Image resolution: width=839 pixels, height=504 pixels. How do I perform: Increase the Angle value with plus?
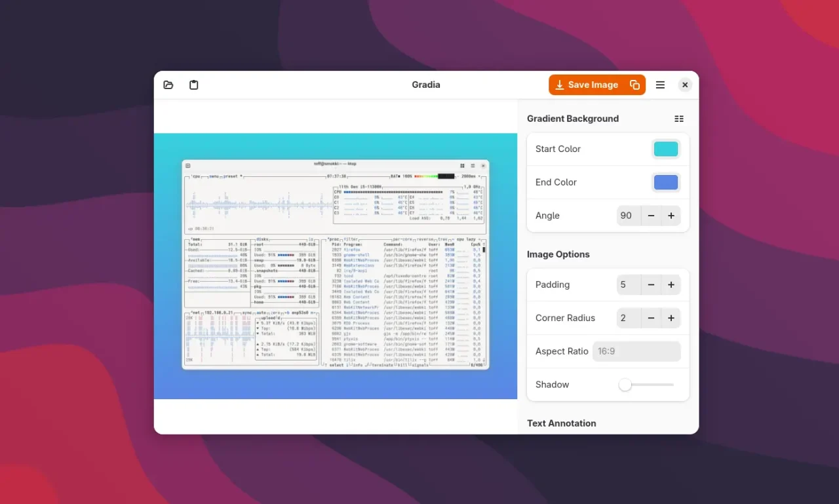point(671,216)
